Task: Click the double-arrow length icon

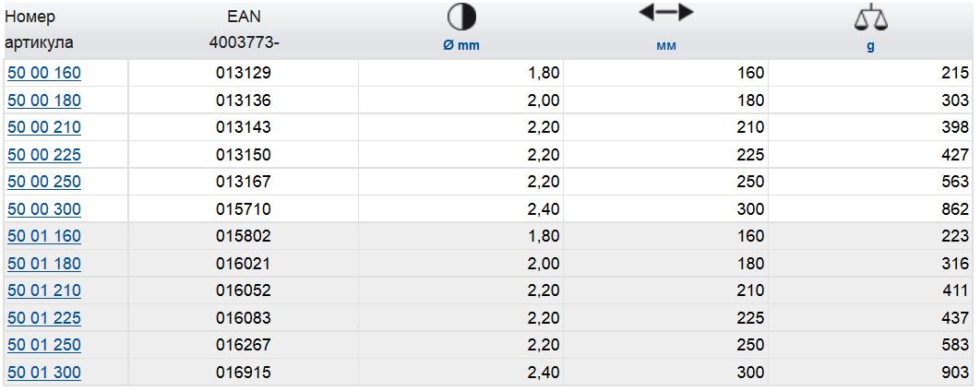Action: click(665, 13)
